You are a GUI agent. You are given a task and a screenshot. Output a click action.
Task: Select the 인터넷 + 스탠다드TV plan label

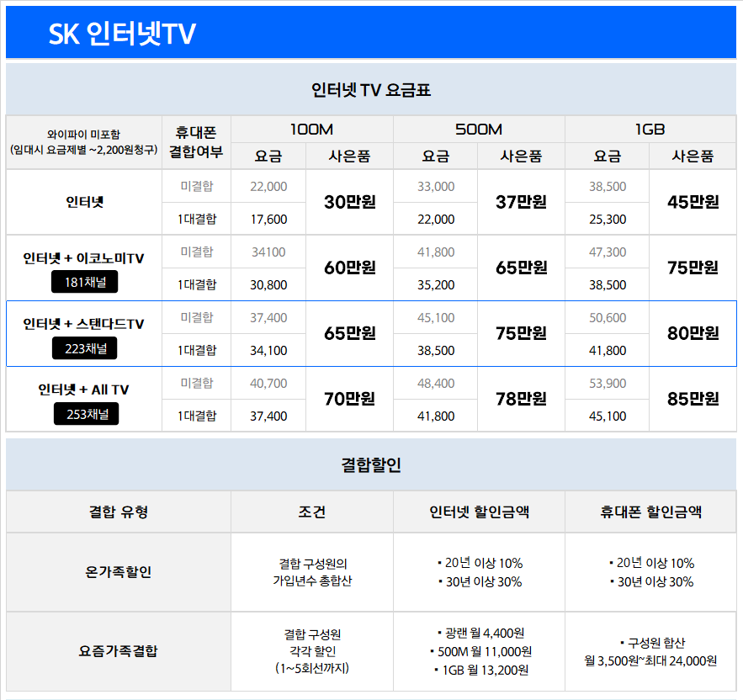(84, 324)
